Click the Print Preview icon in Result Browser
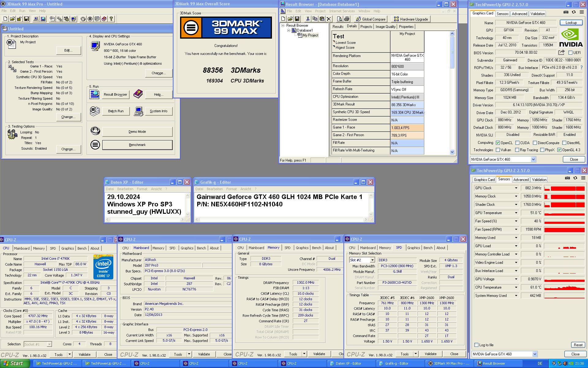This screenshot has height=368, width=588. (x=339, y=19)
